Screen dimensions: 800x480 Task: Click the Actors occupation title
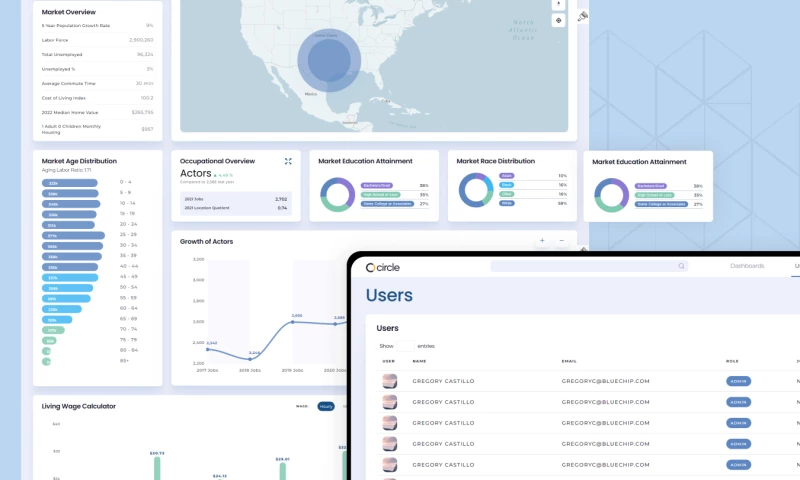(x=195, y=173)
